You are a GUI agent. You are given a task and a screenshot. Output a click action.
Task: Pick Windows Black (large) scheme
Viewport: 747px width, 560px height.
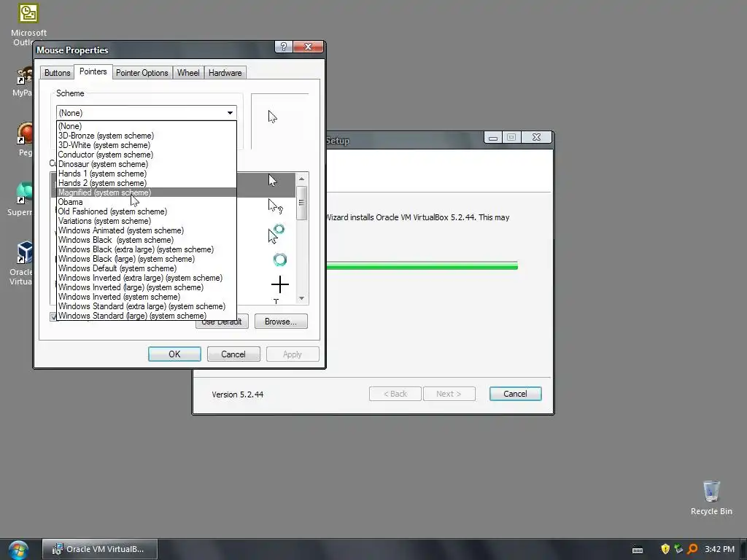tap(146, 259)
